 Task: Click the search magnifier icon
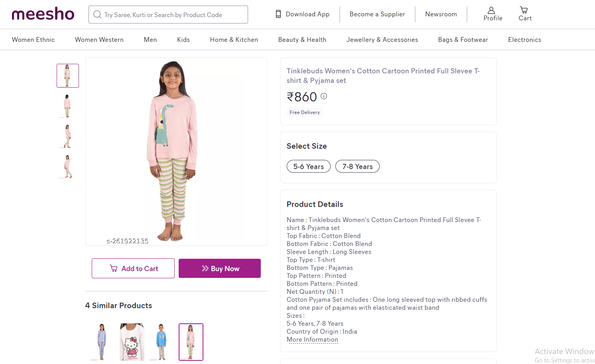coord(97,15)
